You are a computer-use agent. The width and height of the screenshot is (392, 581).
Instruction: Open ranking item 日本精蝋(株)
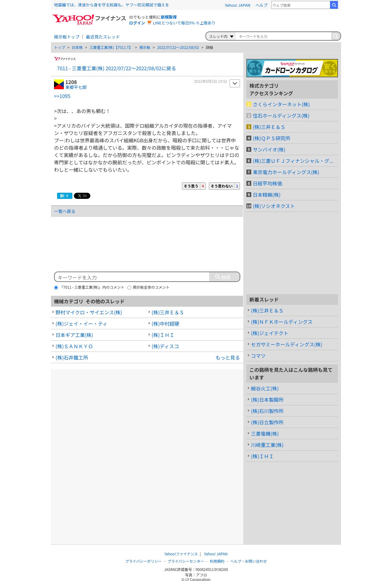click(267, 195)
